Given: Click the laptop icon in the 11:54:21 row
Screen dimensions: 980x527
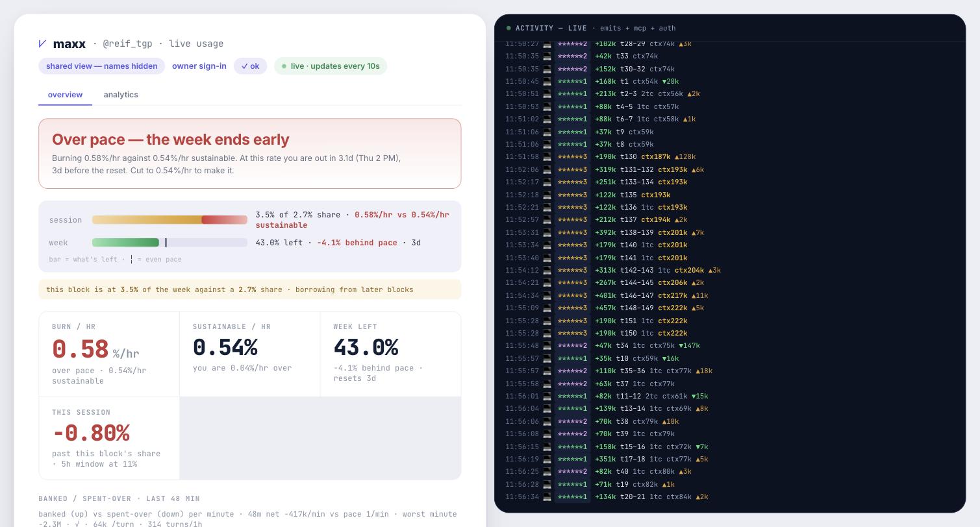Looking at the screenshot, I should click(x=547, y=283).
